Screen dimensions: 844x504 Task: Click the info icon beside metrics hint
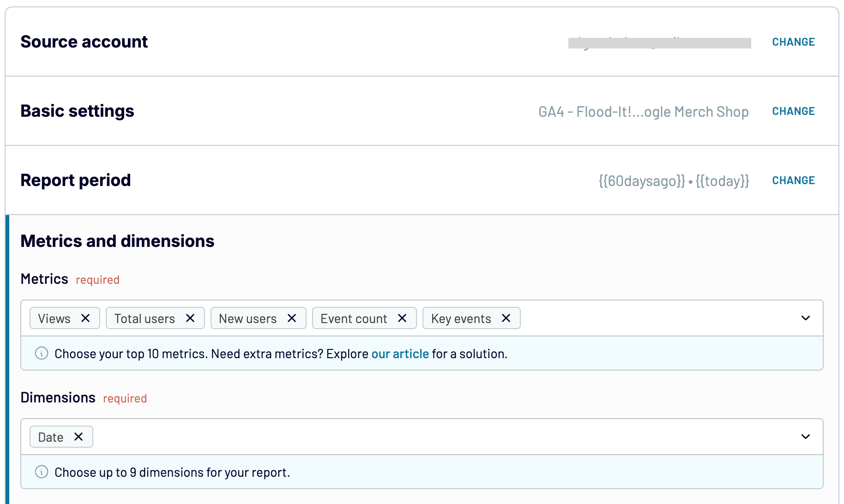(x=42, y=354)
